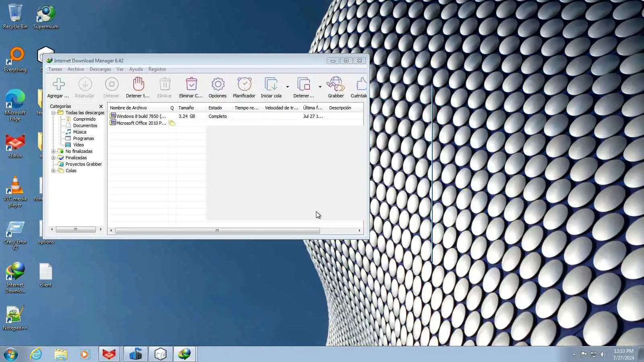Launch the Grabber tool
This screenshot has width=644, height=362.
336,84
